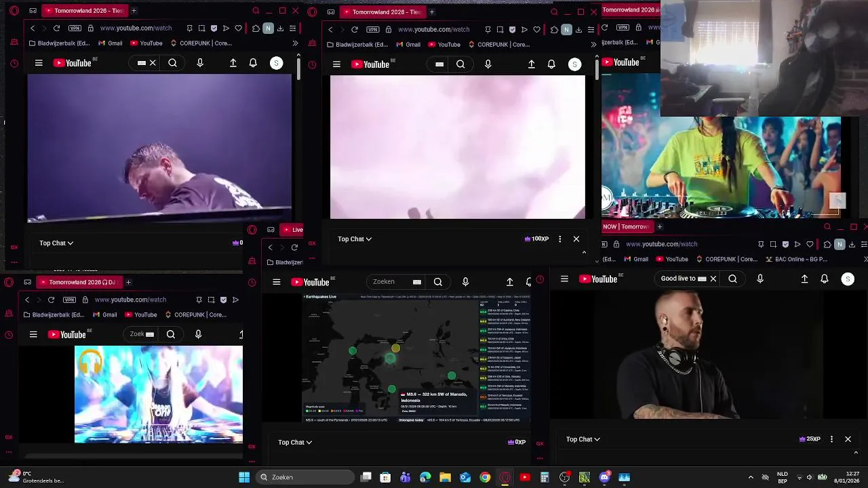
Task: Open Bladwijzerbalk folder in bottom-left window
Action: pos(54,314)
